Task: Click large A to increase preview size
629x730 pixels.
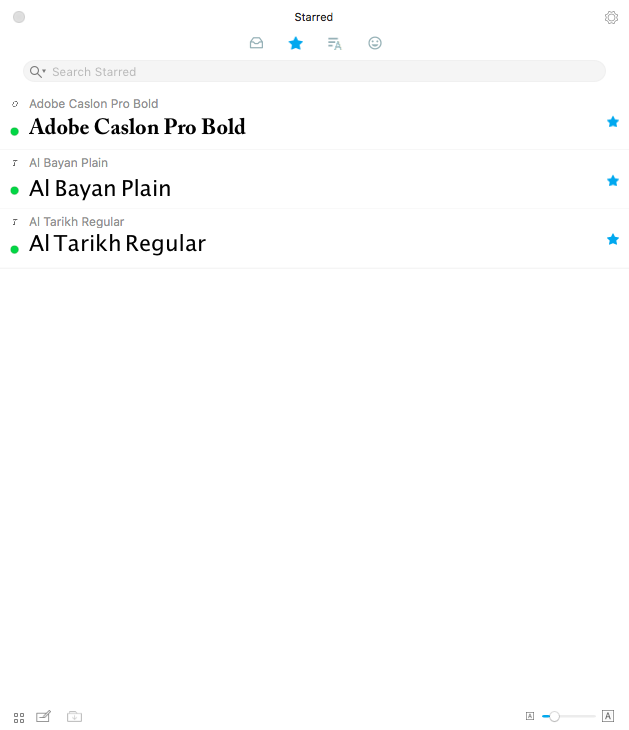Action: [608, 716]
